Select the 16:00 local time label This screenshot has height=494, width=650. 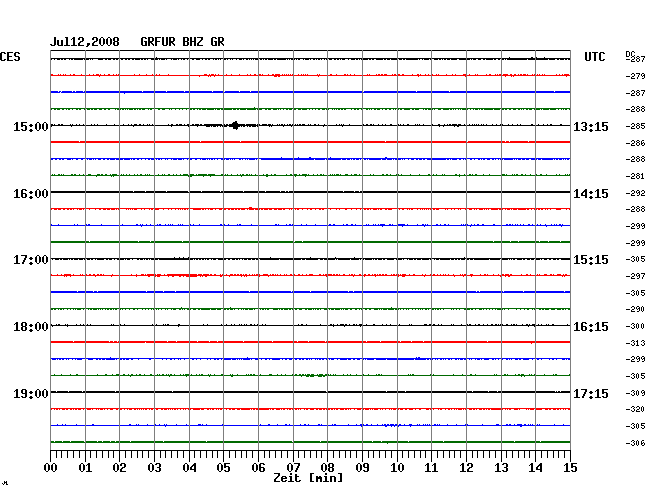(31, 194)
